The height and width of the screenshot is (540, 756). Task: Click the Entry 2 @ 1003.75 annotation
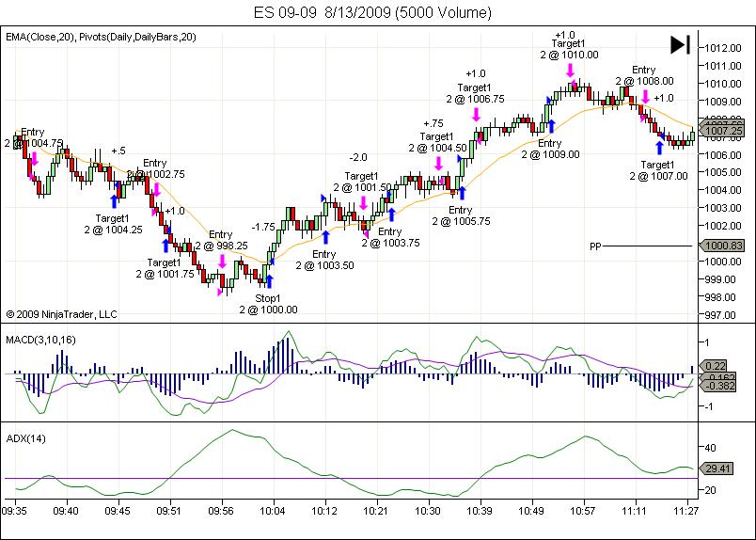click(390, 237)
